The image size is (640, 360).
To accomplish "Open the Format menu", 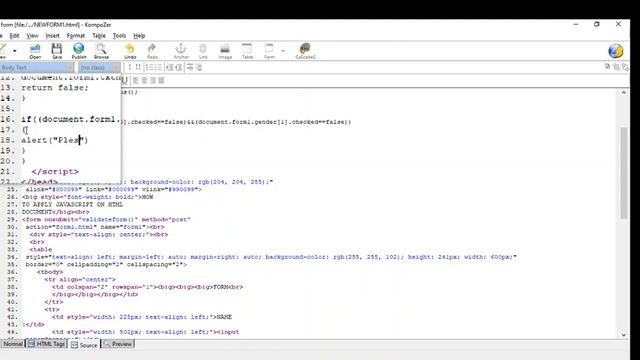I will click(x=76, y=36).
